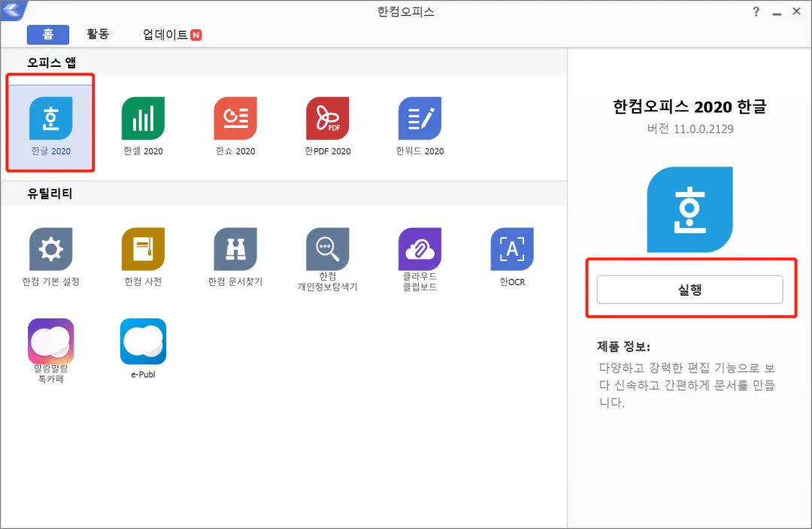Open the 한OCR icon
Image resolution: width=812 pixels, height=529 pixels.
[x=512, y=249]
